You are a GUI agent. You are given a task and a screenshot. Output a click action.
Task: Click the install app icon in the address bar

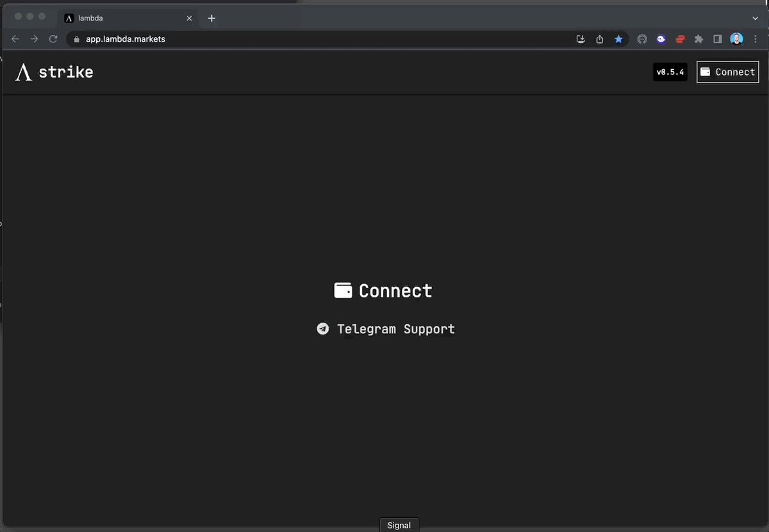click(581, 39)
